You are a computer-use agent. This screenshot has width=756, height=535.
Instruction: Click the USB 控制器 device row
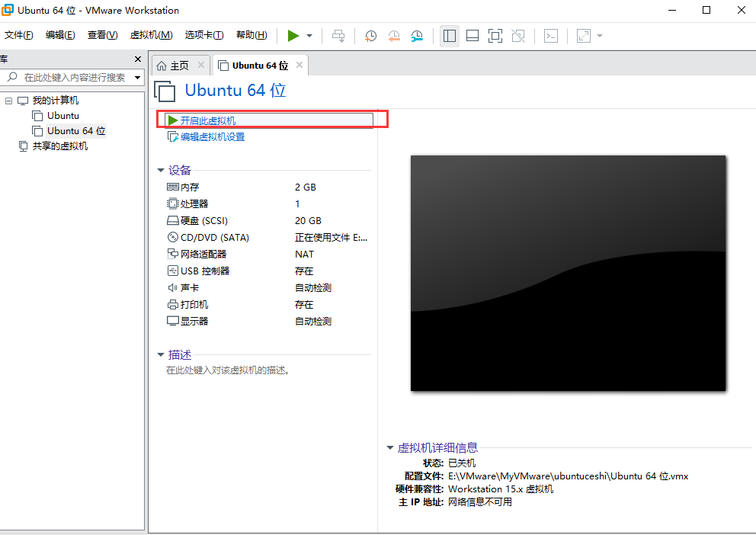(x=267, y=271)
